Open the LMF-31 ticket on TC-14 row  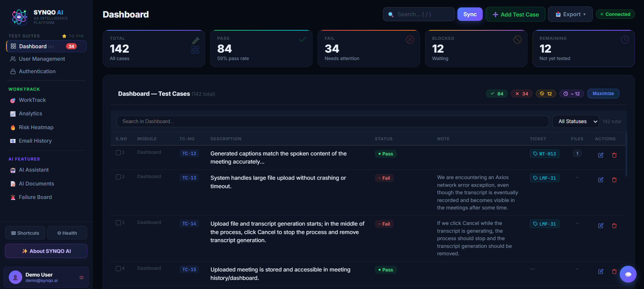[x=544, y=224]
